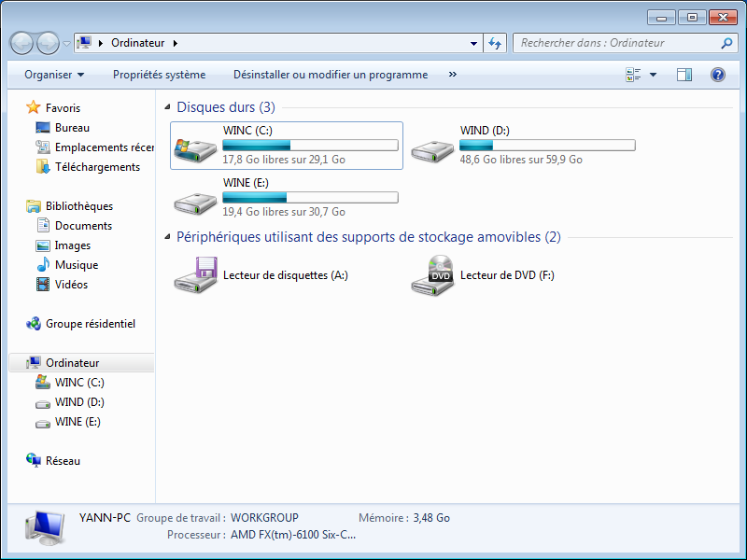The image size is (747, 560).
Task: Click WIND (D:) disk usage bar
Action: click(x=547, y=146)
